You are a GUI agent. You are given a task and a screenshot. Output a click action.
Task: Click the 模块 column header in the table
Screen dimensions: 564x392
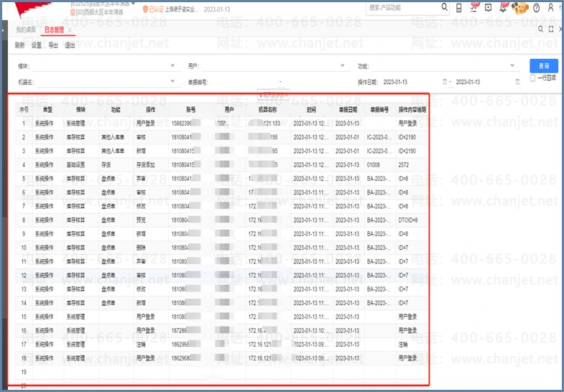[81, 110]
